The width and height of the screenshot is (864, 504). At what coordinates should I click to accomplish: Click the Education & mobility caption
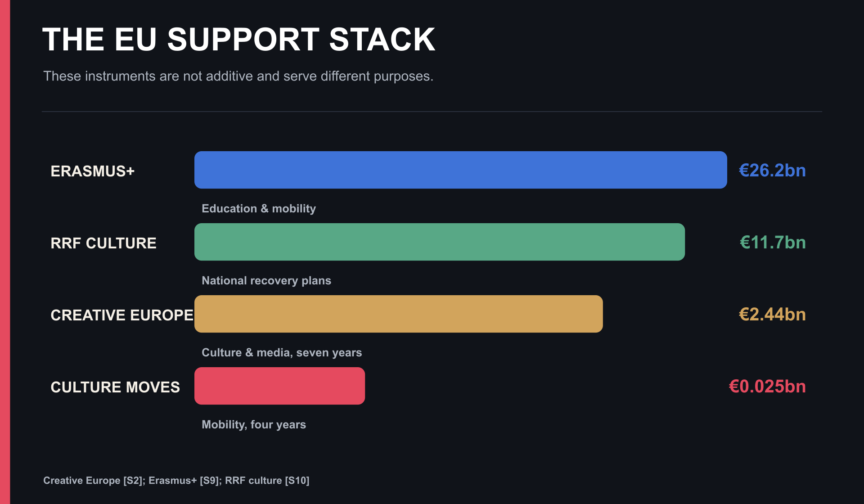259,209
